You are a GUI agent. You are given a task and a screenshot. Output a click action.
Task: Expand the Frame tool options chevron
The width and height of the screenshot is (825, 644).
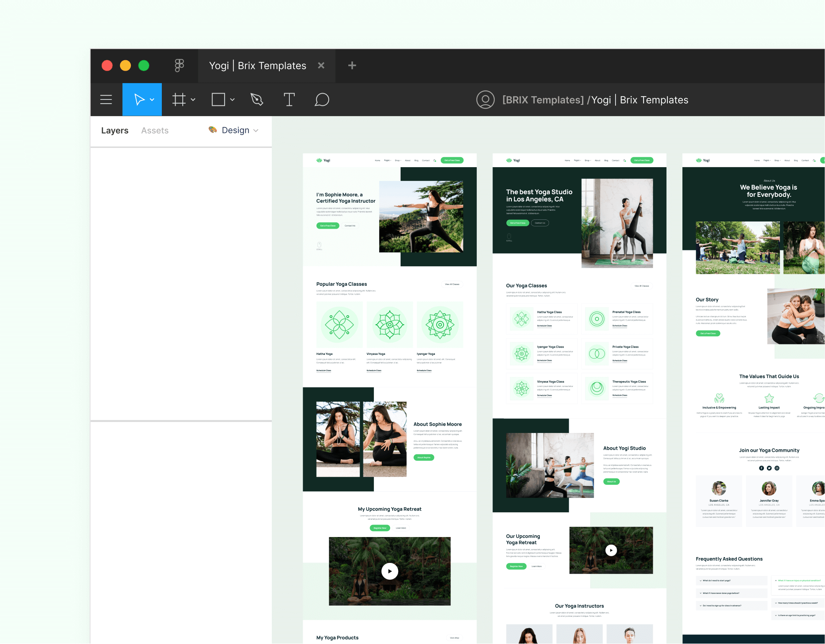193,100
